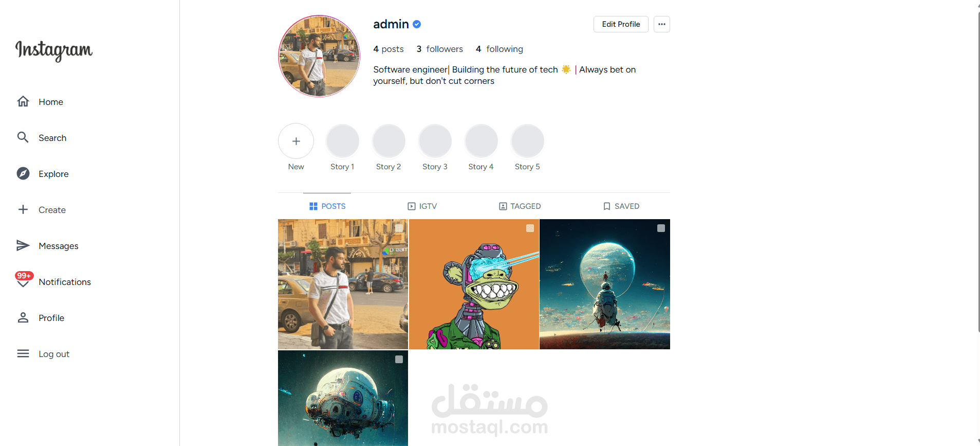The image size is (980, 446).
Task: Open the TAGGED tab
Action: [520, 206]
